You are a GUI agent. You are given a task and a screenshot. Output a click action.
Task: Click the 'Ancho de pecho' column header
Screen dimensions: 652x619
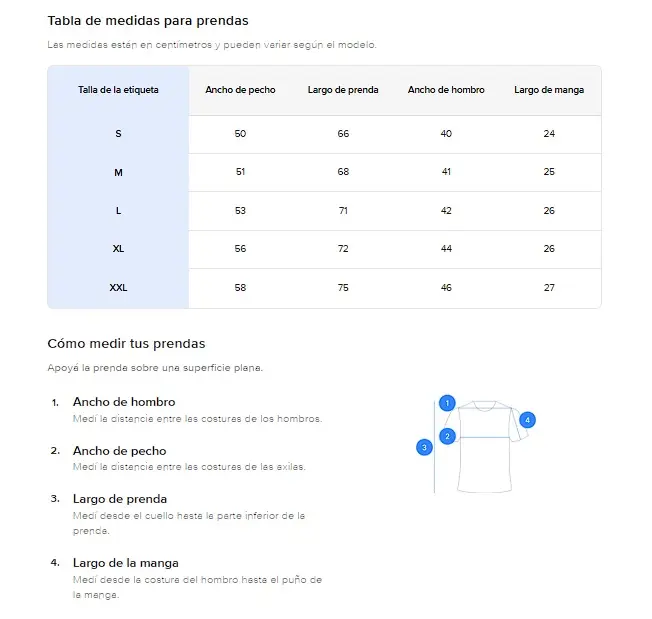240,90
